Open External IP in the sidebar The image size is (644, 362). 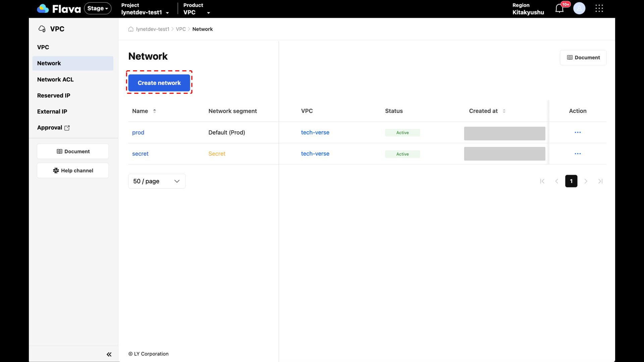(52, 112)
